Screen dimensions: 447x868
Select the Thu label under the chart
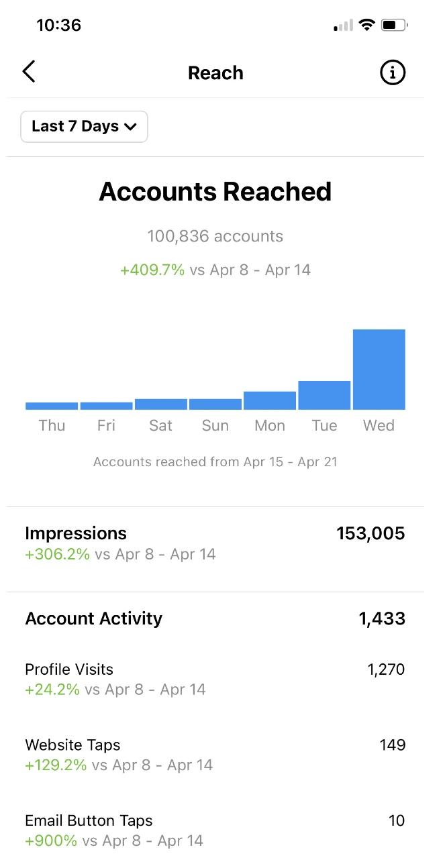[51, 425]
